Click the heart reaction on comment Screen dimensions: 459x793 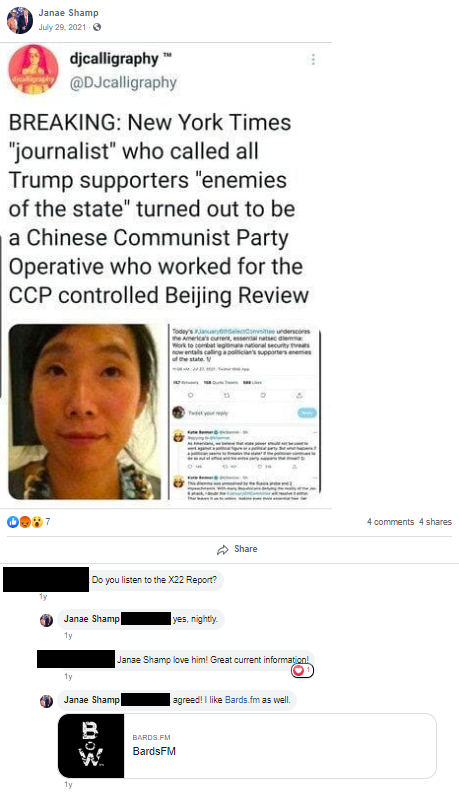click(299, 670)
